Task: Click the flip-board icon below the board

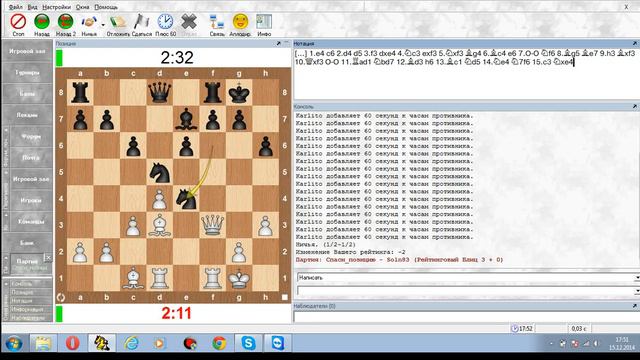Action: pyautogui.click(x=61, y=298)
